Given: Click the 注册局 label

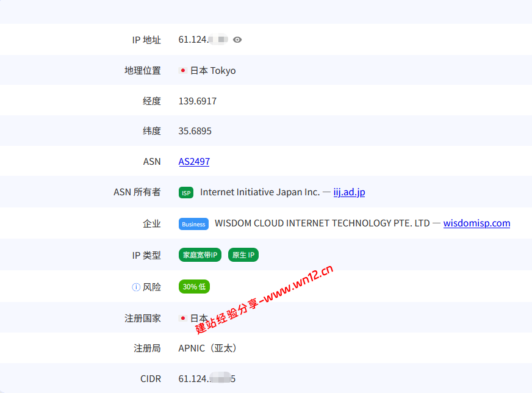Looking at the screenshot, I should coord(147,348).
